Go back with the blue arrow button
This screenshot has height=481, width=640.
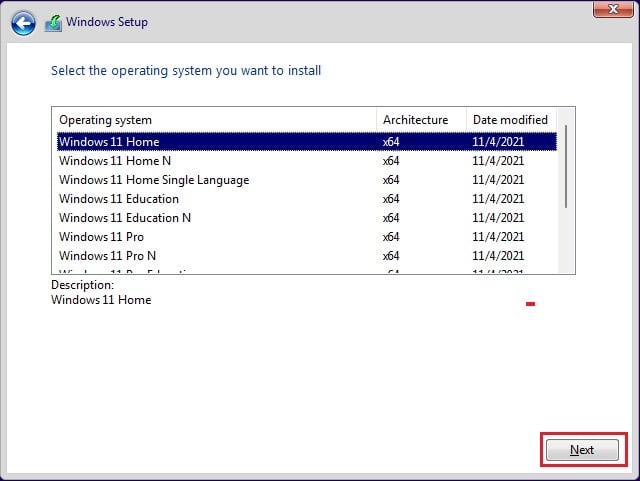coord(23,23)
